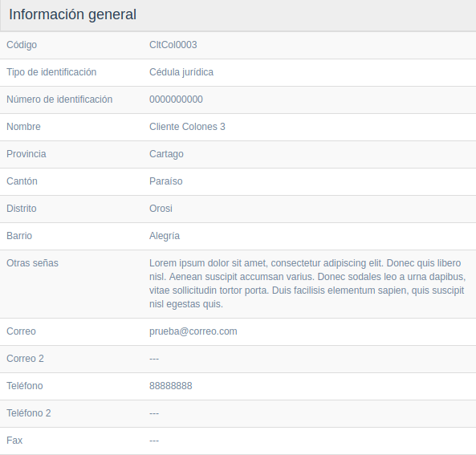The image size is (476, 455).
Task: Click the 'Correo' label
Action: click(21, 331)
